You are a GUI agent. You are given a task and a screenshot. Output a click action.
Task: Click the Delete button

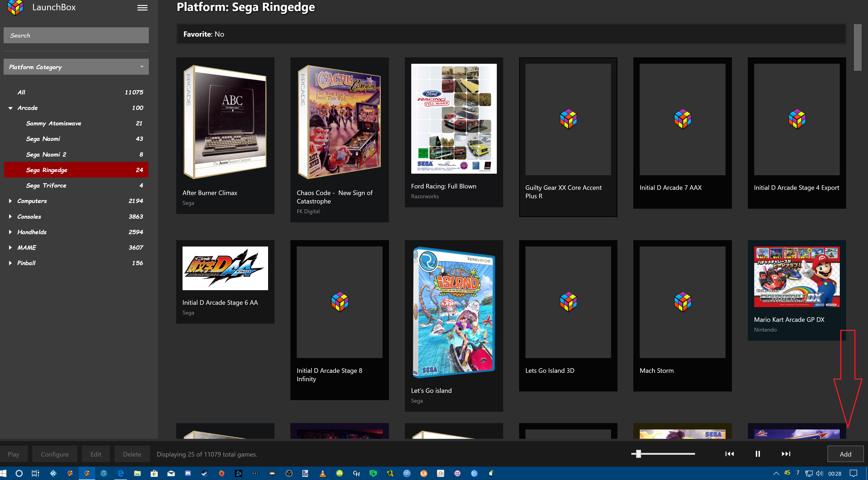click(x=132, y=454)
